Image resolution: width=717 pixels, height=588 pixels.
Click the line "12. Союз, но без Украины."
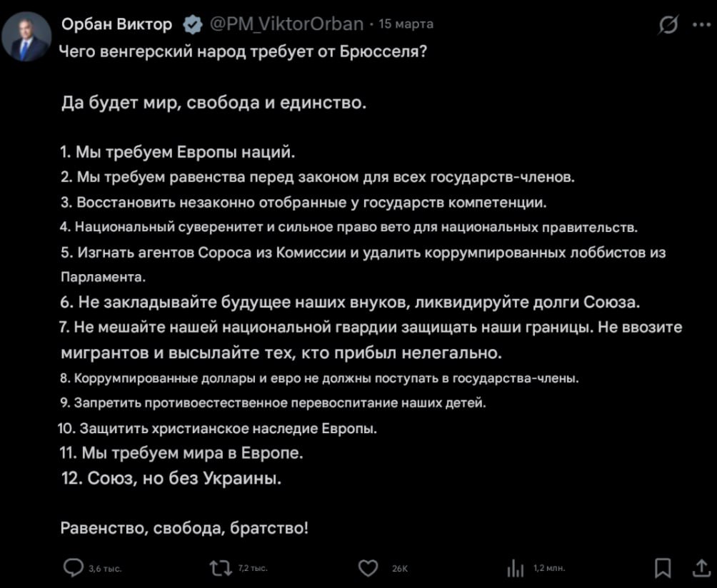pos(172,477)
